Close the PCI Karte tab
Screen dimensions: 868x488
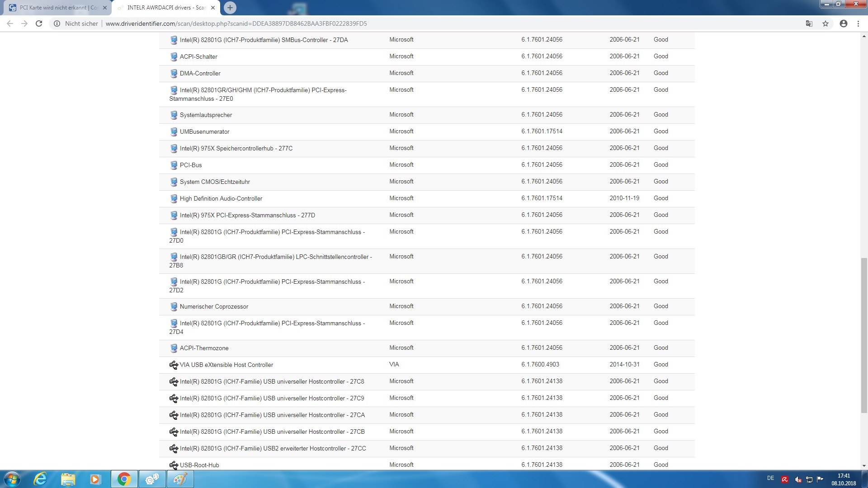pyautogui.click(x=105, y=8)
